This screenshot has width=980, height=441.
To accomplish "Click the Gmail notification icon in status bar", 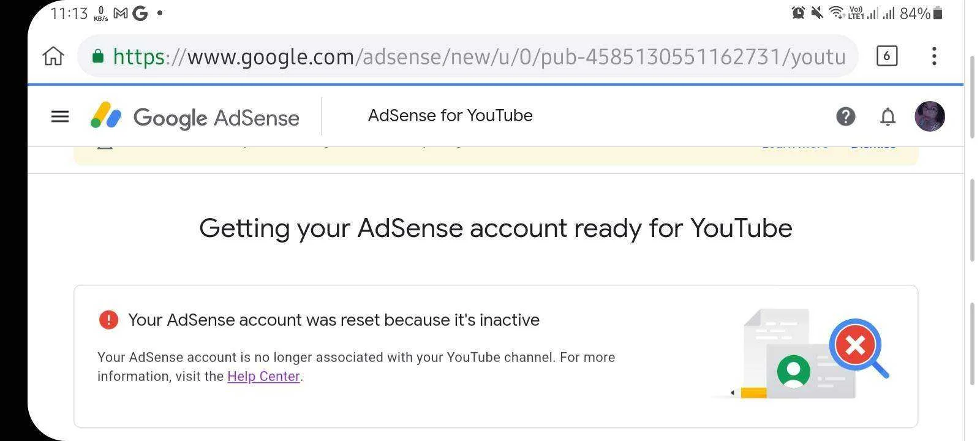I will [121, 13].
